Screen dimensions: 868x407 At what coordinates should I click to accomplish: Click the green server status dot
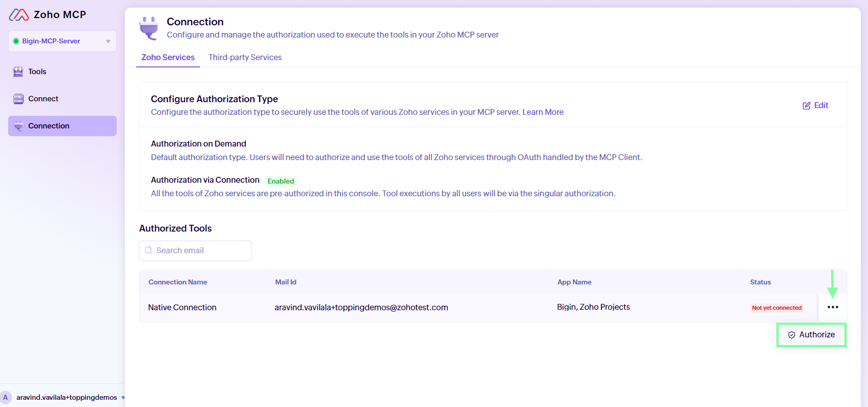coord(16,41)
